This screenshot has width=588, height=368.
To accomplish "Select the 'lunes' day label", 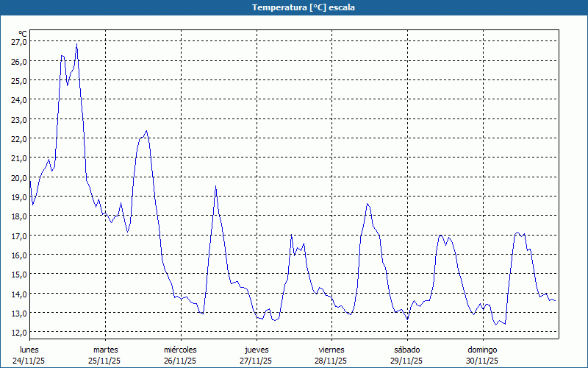I will click(x=29, y=350).
